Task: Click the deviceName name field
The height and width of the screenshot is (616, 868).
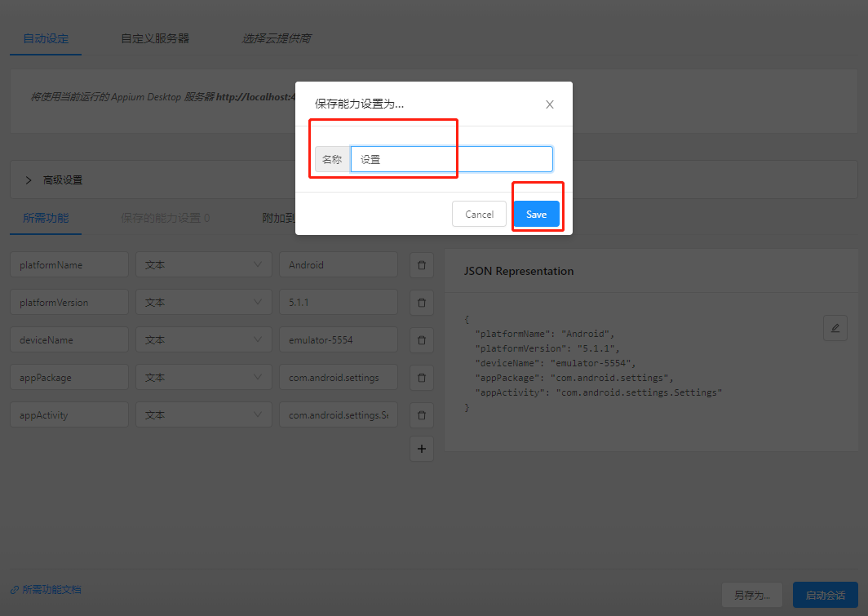Action: pos(69,340)
